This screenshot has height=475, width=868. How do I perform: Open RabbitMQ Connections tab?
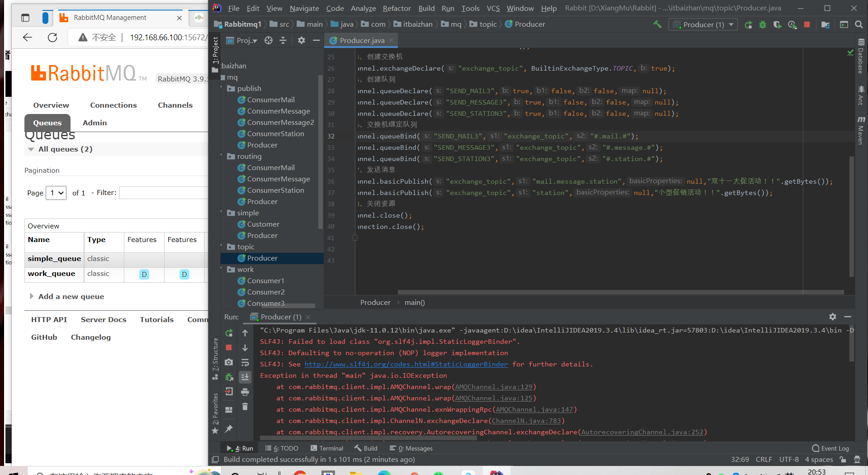coord(113,105)
